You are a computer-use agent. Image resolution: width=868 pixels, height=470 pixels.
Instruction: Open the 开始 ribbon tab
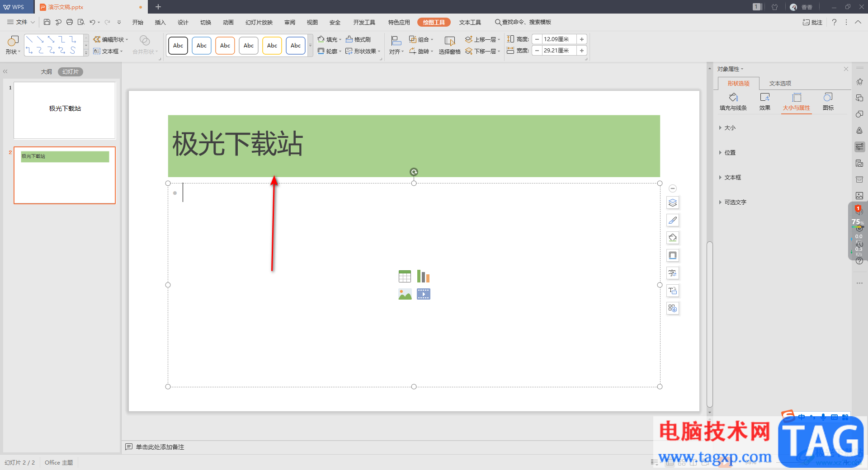(x=138, y=22)
